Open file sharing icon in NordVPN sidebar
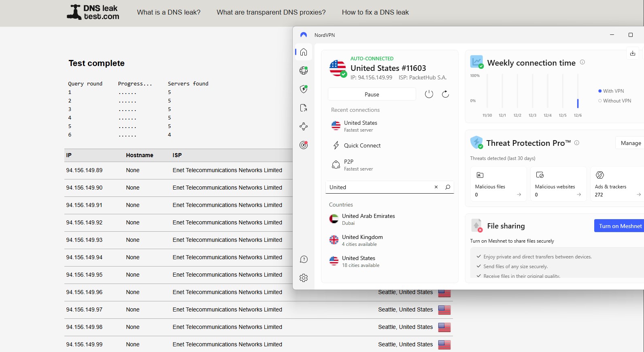This screenshot has height=352, width=644. [x=304, y=108]
